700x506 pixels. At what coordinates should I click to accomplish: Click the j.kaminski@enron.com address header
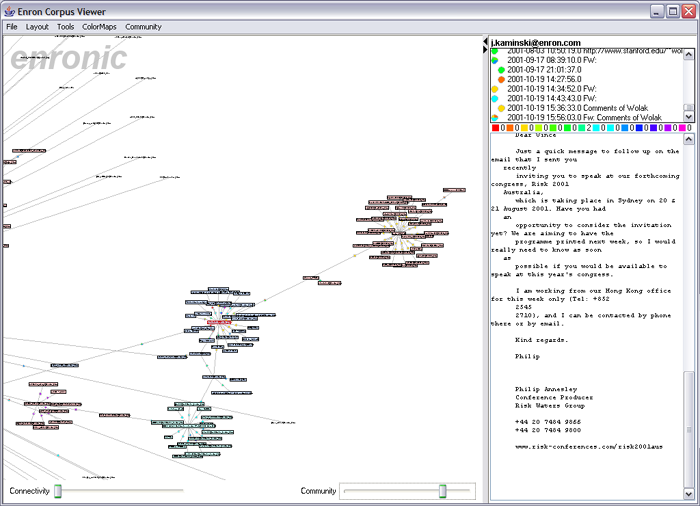coord(536,43)
